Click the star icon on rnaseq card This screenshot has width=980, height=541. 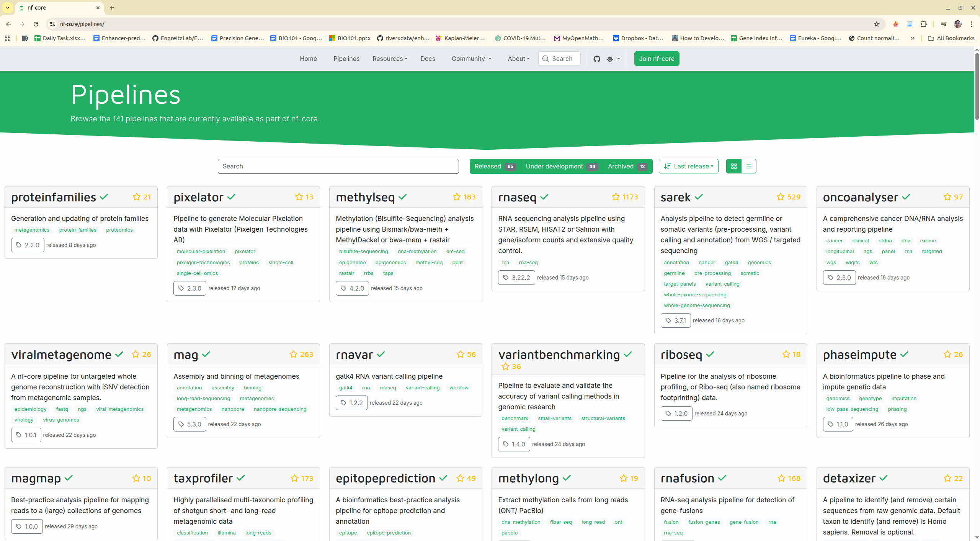[x=616, y=197]
